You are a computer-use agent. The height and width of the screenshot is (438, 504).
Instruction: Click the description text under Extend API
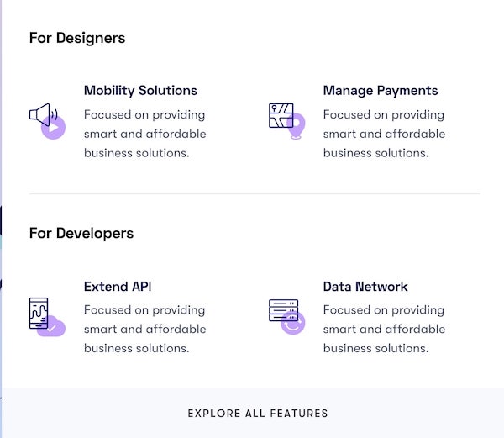click(144, 329)
